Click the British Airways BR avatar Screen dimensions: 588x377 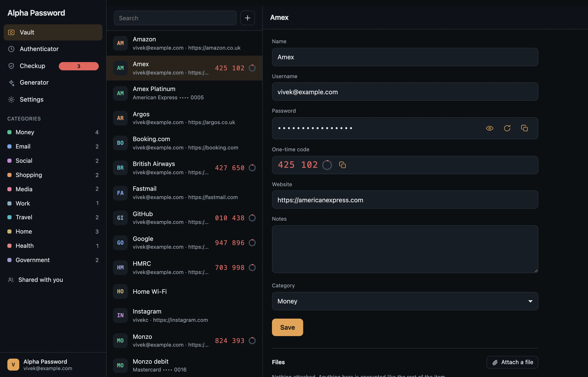pyautogui.click(x=120, y=168)
